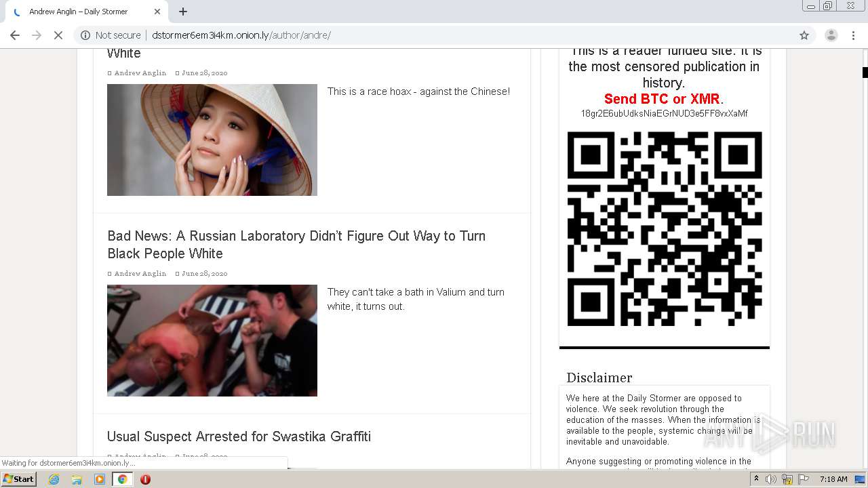868x488 pixels.
Task: Open the Usual Suspect Arrested headline link
Action: pyautogui.click(x=239, y=436)
